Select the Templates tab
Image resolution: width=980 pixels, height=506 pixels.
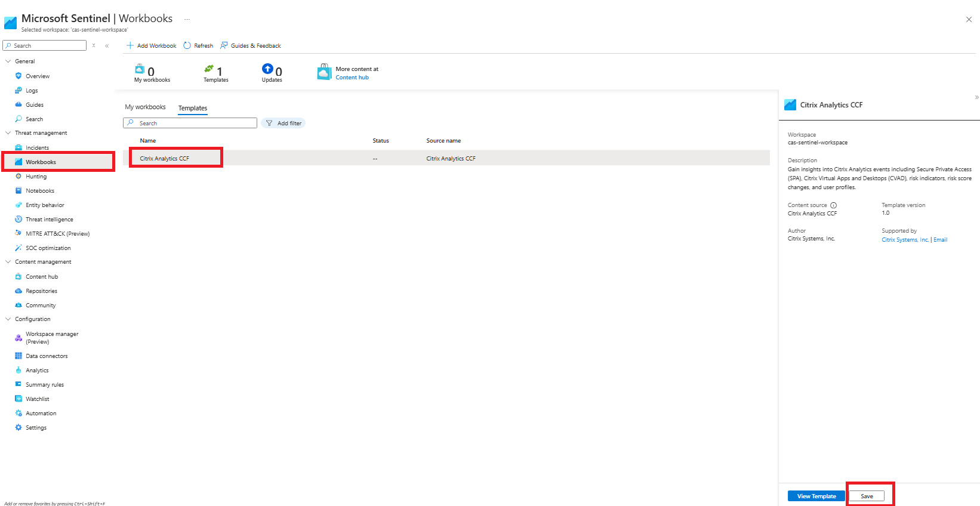(x=193, y=108)
